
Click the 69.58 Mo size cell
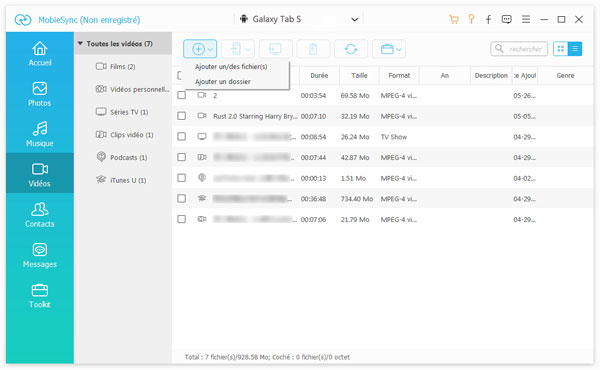click(355, 96)
